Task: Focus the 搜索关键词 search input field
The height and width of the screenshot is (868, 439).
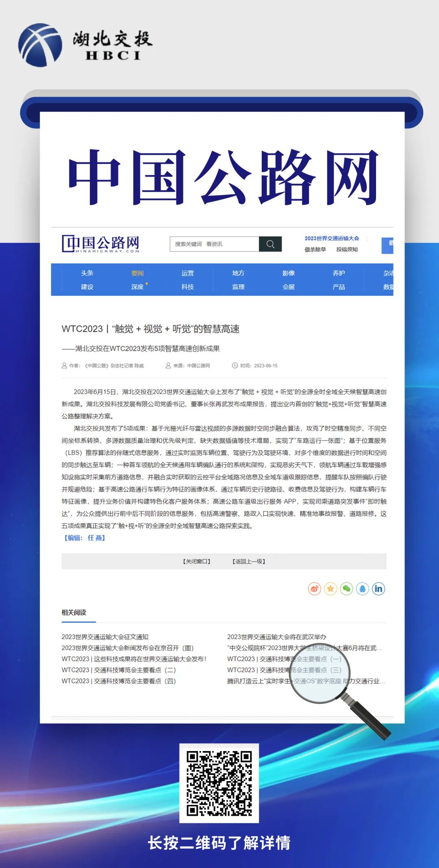Action: [x=214, y=244]
